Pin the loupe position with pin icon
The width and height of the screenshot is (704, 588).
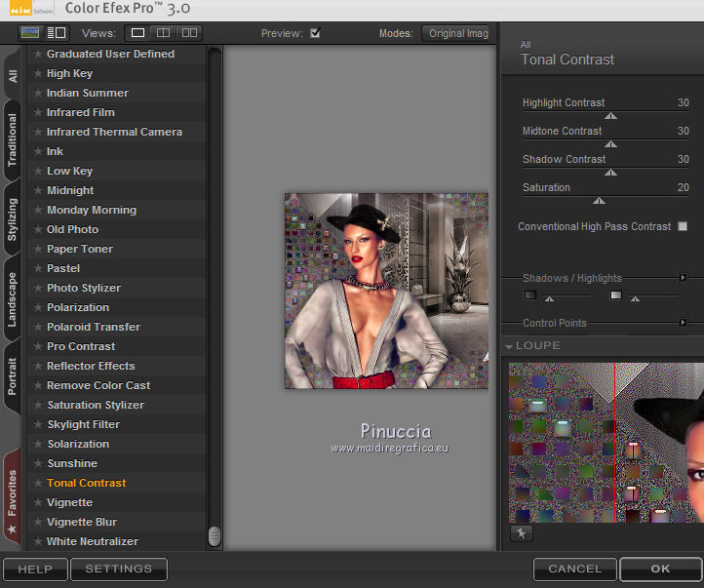tap(521, 532)
